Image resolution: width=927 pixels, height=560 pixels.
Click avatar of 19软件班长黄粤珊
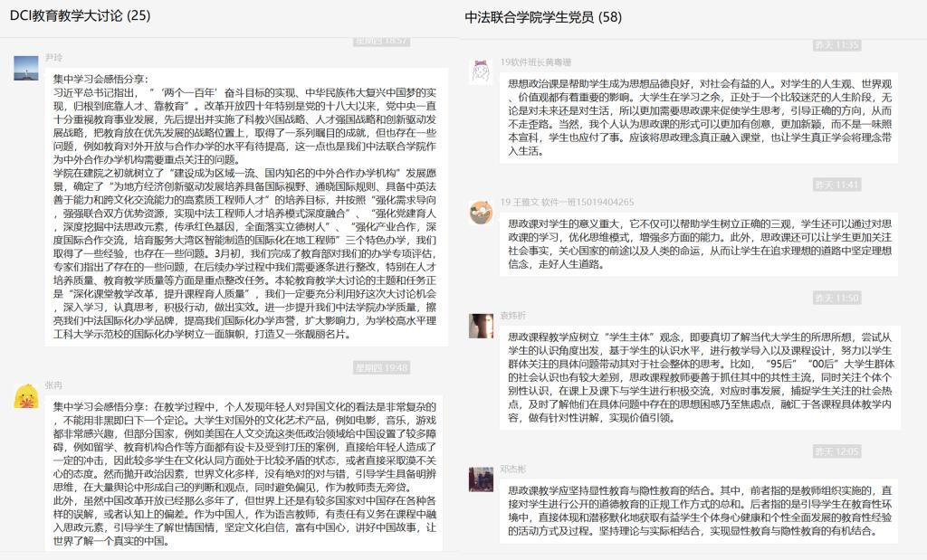[x=482, y=70]
